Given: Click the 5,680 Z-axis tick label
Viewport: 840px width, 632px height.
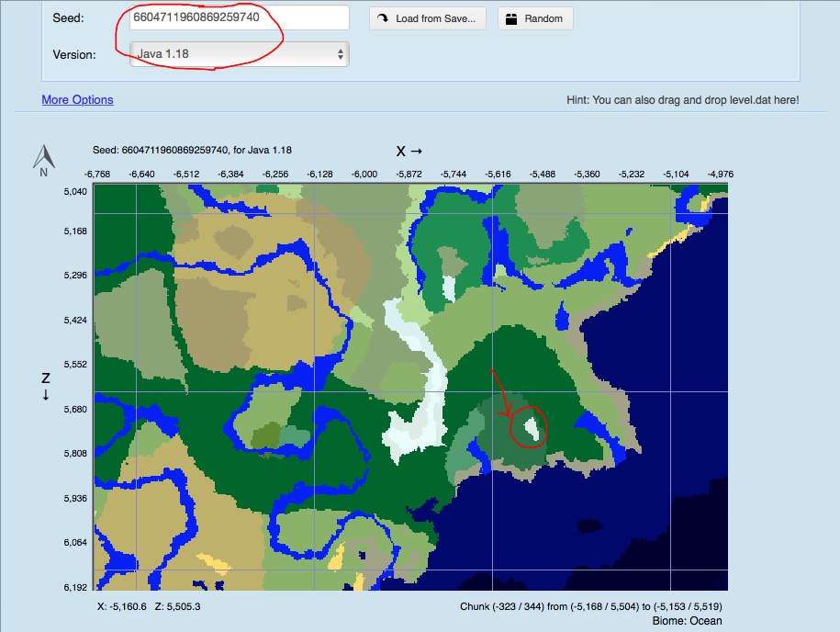Looking at the screenshot, I should (75, 410).
